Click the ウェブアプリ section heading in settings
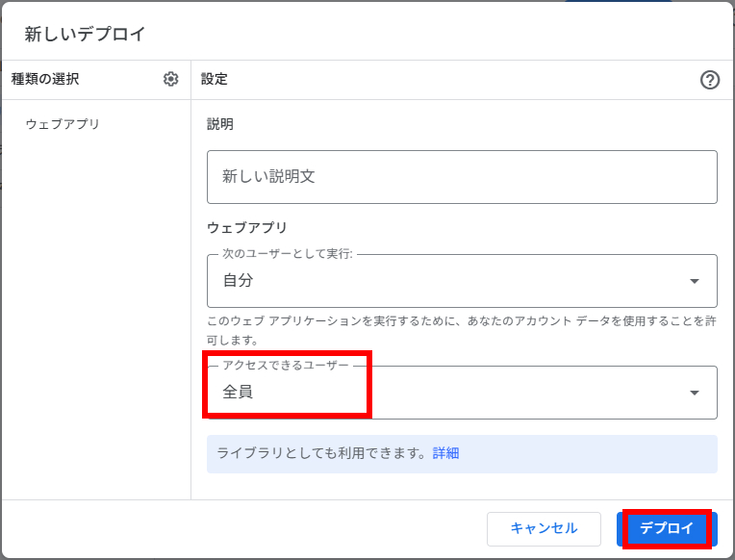 coord(247,228)
